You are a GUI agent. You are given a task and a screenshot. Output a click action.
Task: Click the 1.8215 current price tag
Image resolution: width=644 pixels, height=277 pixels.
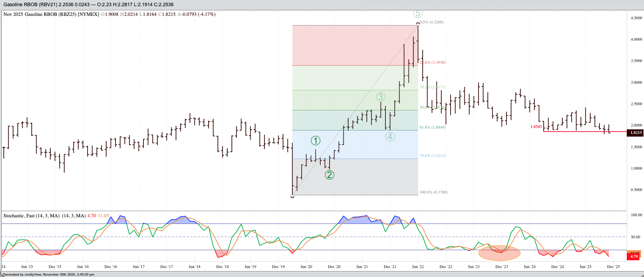636,132
